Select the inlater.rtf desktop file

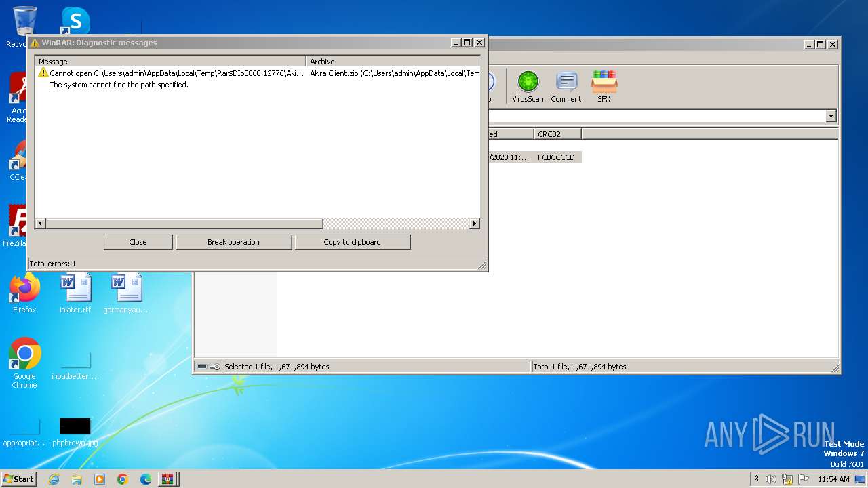[75, 293]
